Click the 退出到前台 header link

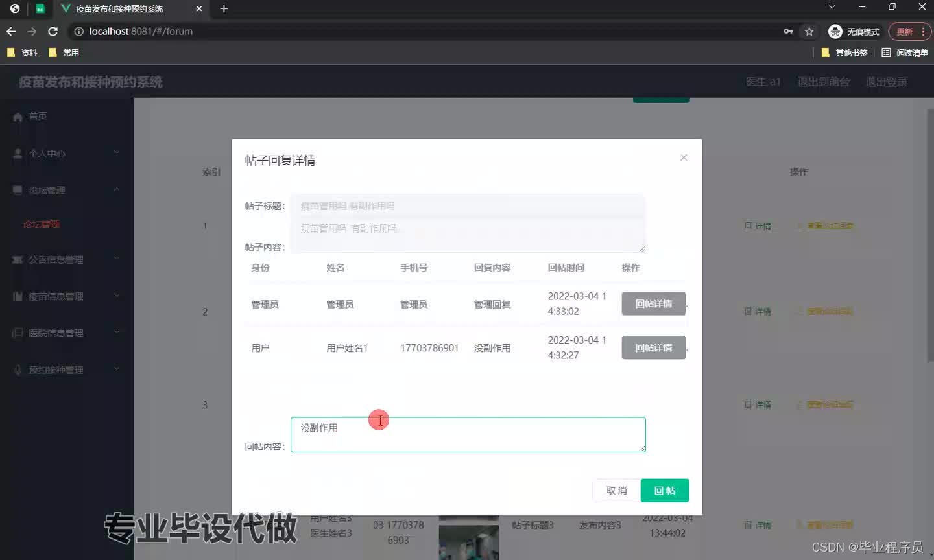click(824, 82)
